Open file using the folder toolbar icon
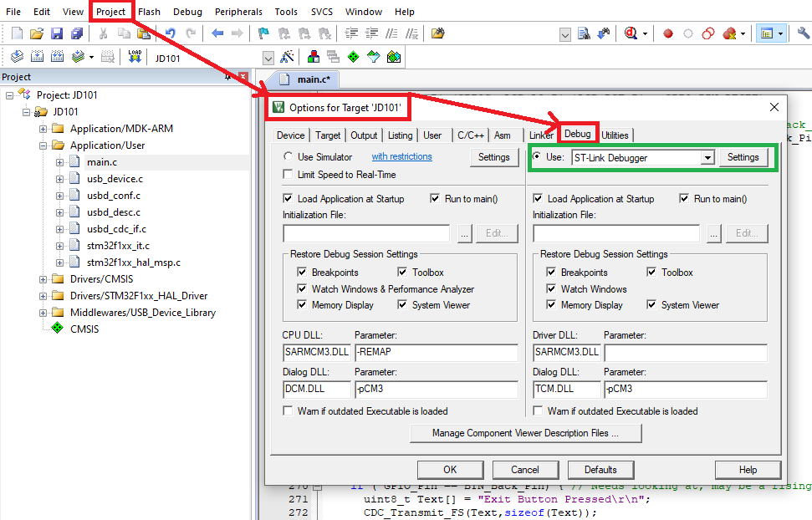This screenshot has width=812, height=520. [37, 33]
